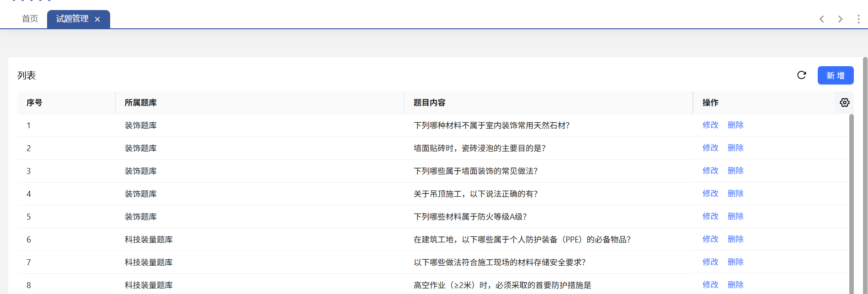The width and height of the screenshot is (868, 294).
Task: Delete the 防火等级A级 question in row 5
Action: (x=735, y=216)
